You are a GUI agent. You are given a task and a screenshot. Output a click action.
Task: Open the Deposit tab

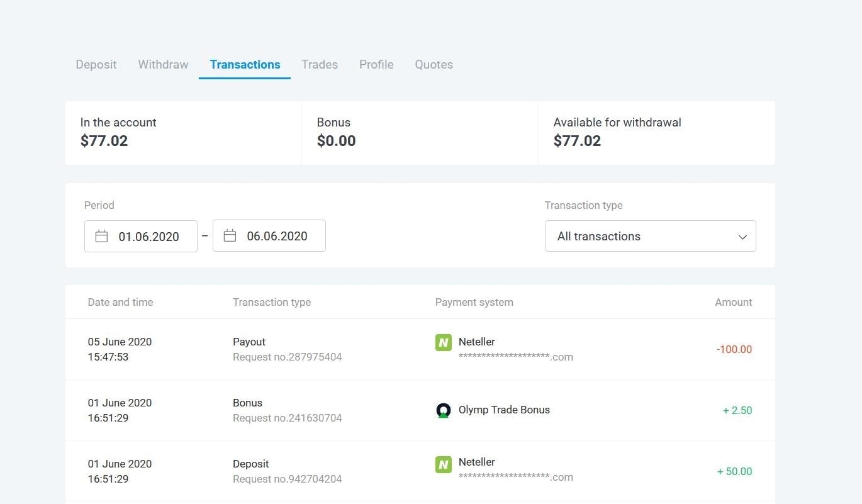96,64
